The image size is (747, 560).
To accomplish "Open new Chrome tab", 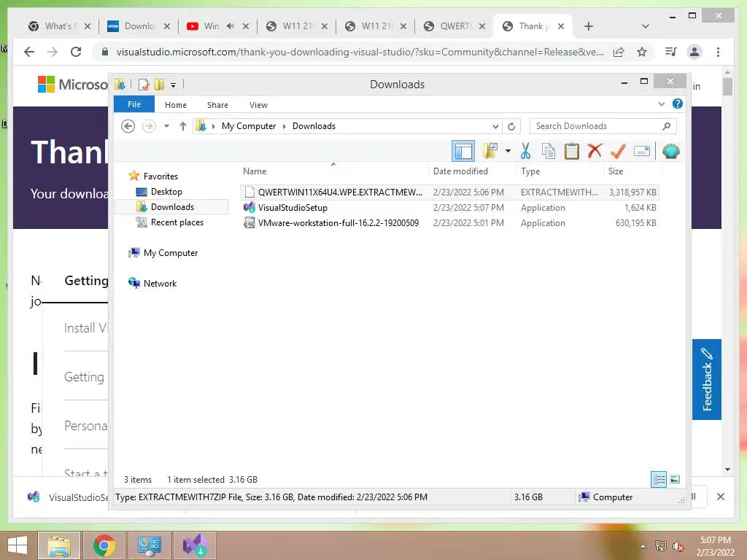I will tap(589, 26).
